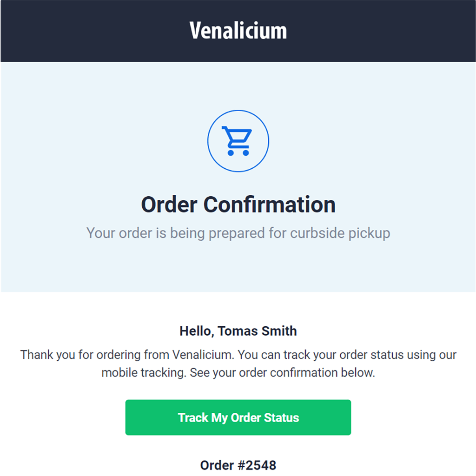Click the name Tomas Smith
This screenshot has width=476, height=476.
(257, 331)
